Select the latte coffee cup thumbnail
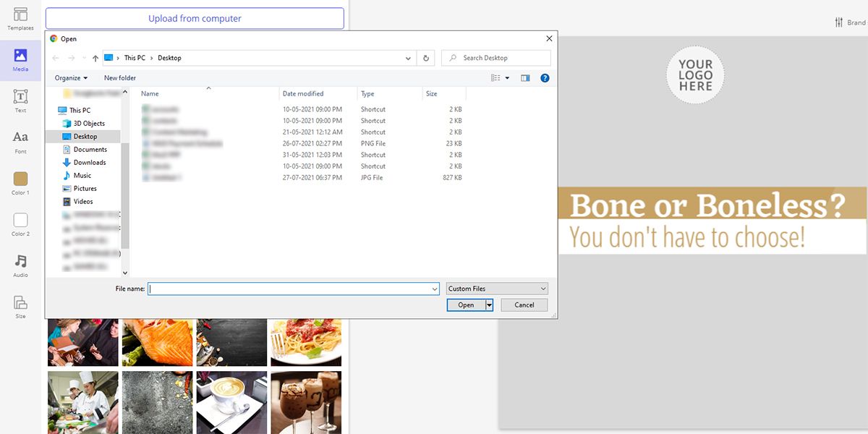 tap(231, 402)
